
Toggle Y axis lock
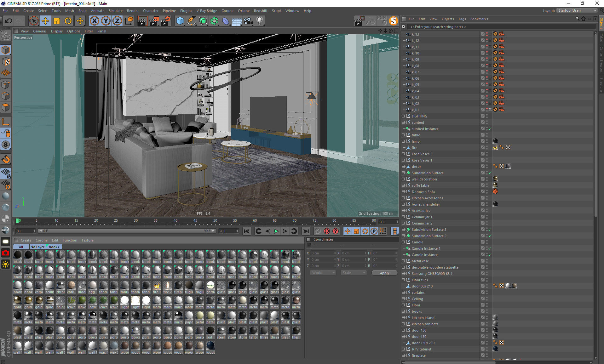click(106, 21)
